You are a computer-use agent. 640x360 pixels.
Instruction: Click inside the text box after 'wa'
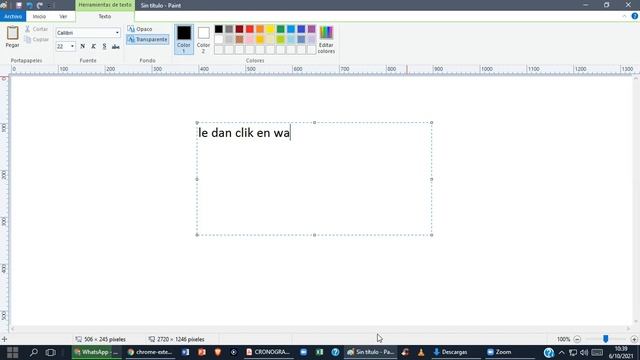coord(291,133)
